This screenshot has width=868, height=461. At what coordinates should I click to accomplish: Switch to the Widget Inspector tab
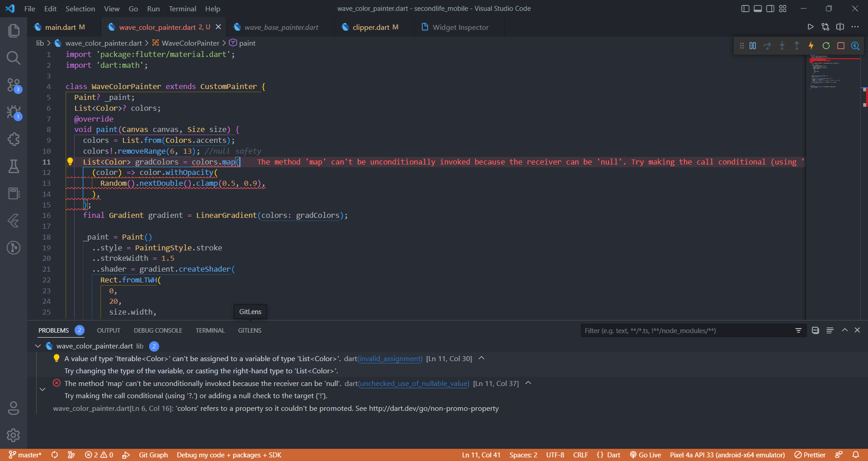(x=460, y=27)
